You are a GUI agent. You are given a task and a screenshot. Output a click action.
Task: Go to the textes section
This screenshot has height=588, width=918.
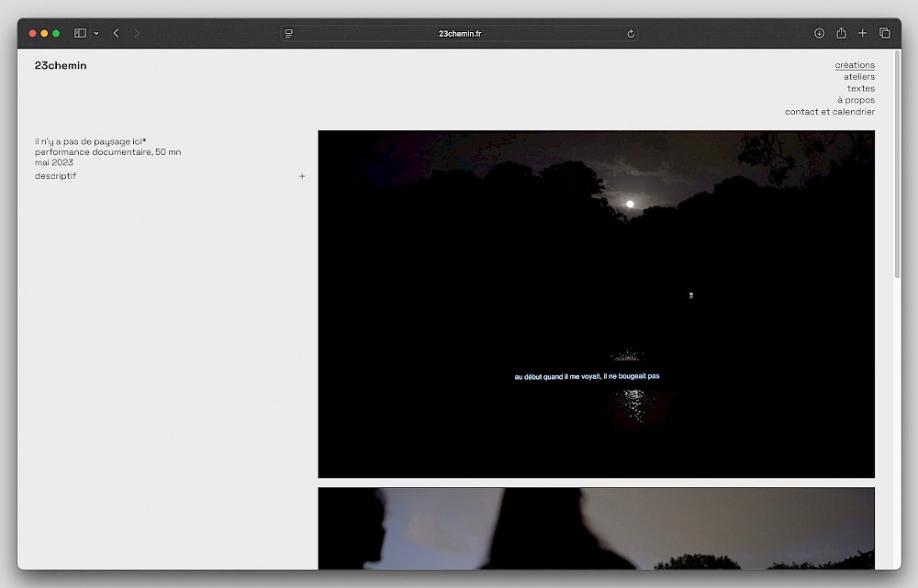pyautogui.click(x=860, y=89)
